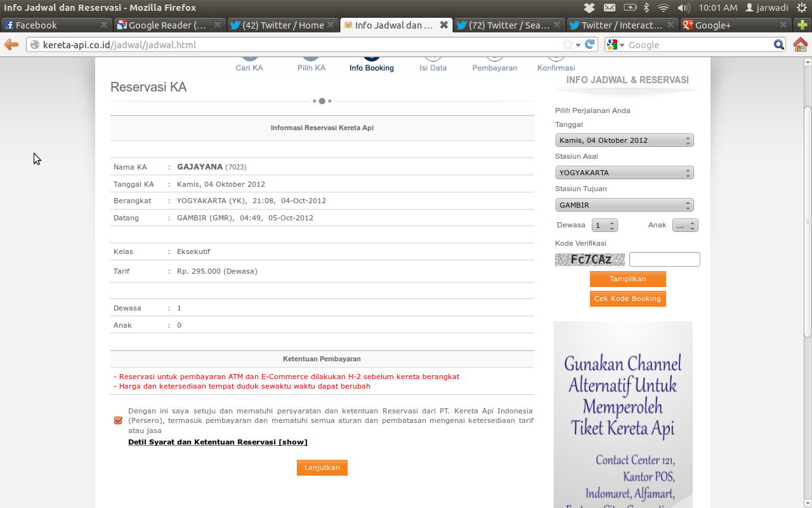Show Detil Syarat dan Ketentuan Reservasi
812x508 pixels.
tap(218, 442)
